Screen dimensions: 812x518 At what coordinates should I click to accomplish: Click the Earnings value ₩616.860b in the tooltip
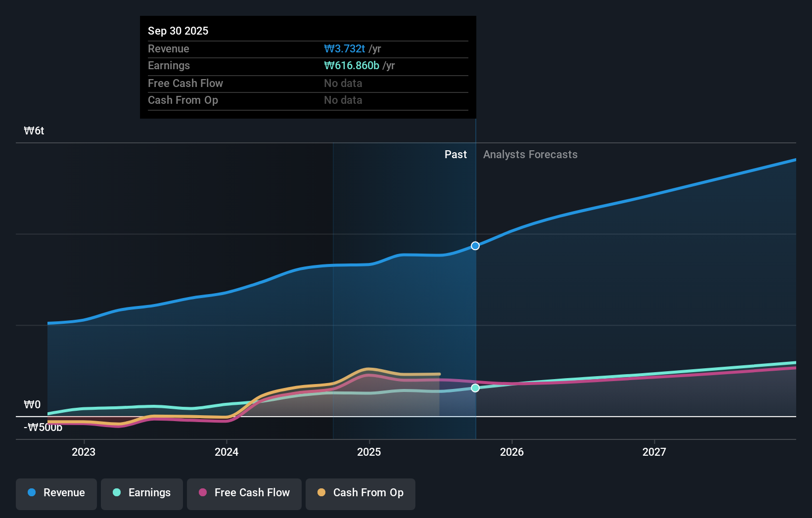click(353, 65)
